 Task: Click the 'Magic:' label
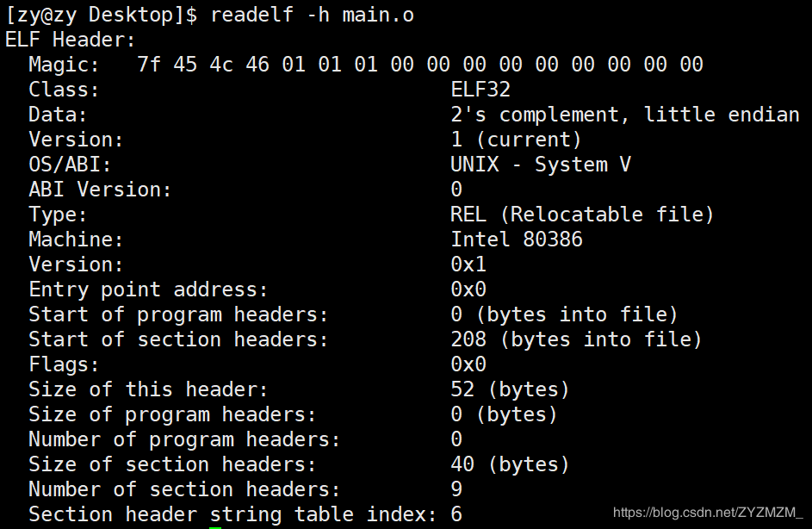point(64,65)
